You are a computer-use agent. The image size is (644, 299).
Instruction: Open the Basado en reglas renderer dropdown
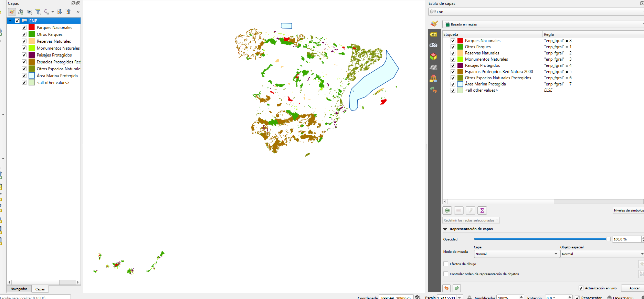coord(543,24)
